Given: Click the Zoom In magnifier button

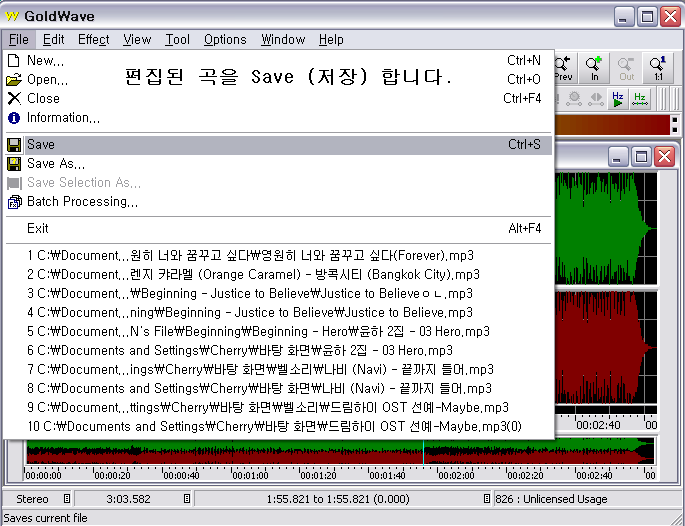Looking at the screenshot, I should tap(595, 68).
